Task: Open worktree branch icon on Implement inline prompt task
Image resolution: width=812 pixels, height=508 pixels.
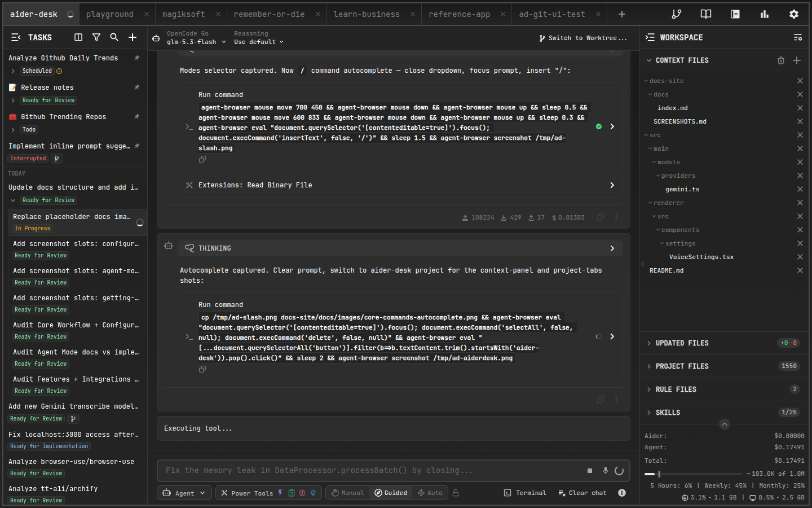Action: 56,159
